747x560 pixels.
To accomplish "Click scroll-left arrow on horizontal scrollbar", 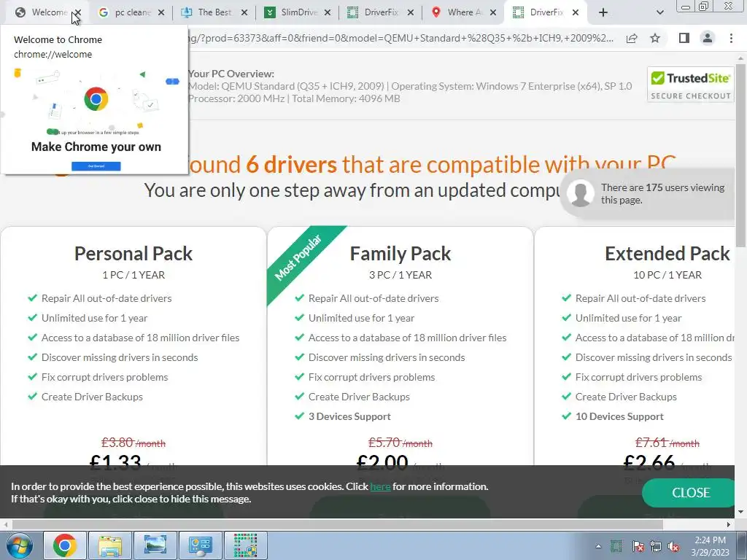I will [x=6, y=524].
